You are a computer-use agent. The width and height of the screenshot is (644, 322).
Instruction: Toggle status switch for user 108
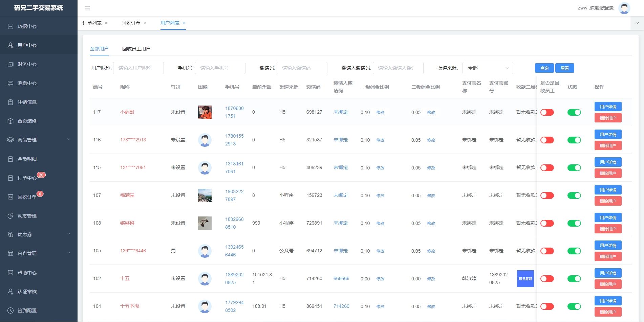point(574,223)
